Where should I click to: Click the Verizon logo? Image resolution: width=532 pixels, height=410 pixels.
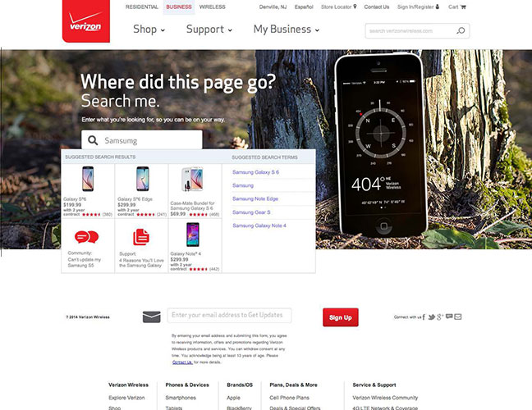(86, 21)
